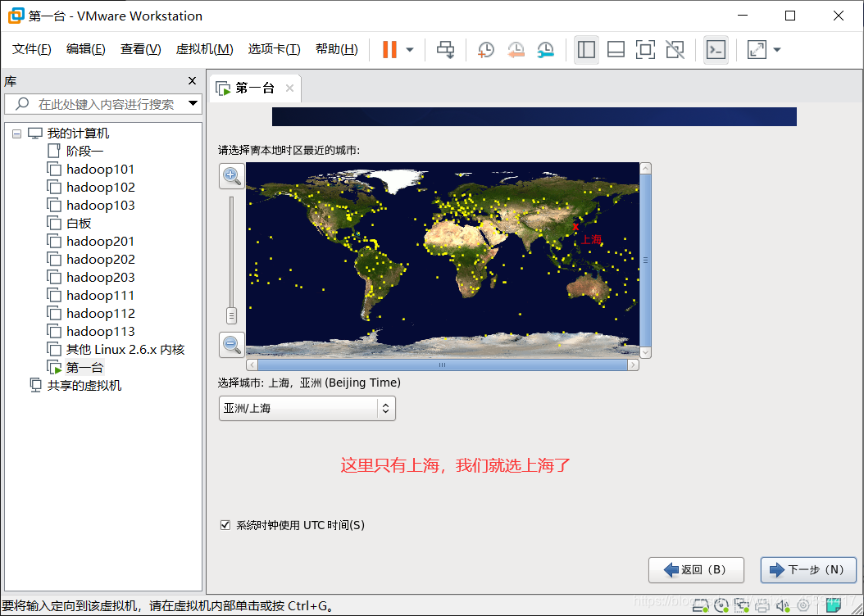This screenshot has width=864, height=616.
Task: Select 共享的虚拟机 in the library
Action: click(84, 385)
